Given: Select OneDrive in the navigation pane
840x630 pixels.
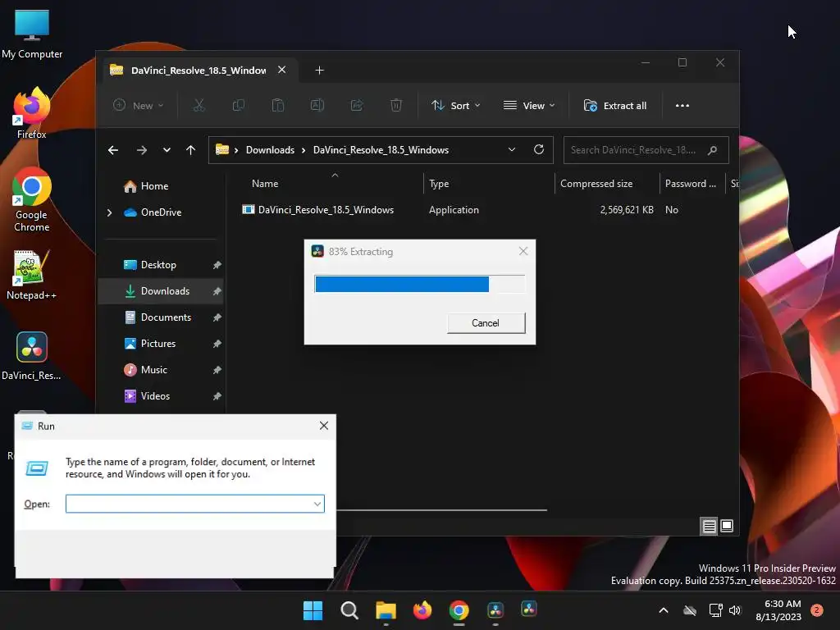Looking at the screenshot, I should 153,212.
